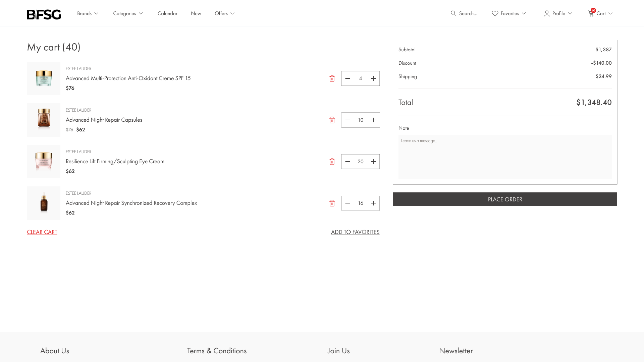Image resolution: width=644 pixels, height=362 pixels.
Task: Click CLEAR CART link
Action: click(x=42, y=232)
